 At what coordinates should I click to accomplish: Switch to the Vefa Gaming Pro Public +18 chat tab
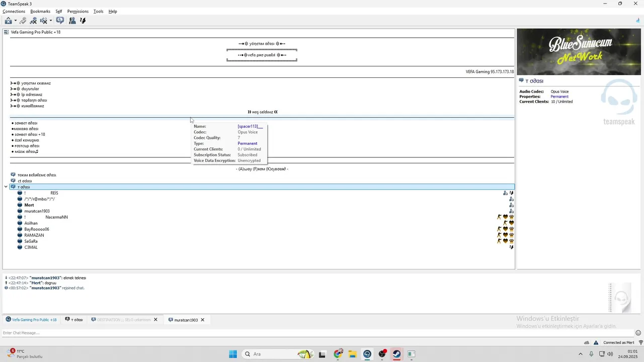[31, 320]
